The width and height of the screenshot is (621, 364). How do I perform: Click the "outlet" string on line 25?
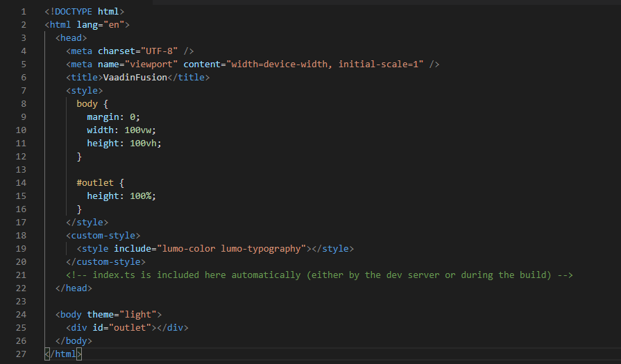130,327
